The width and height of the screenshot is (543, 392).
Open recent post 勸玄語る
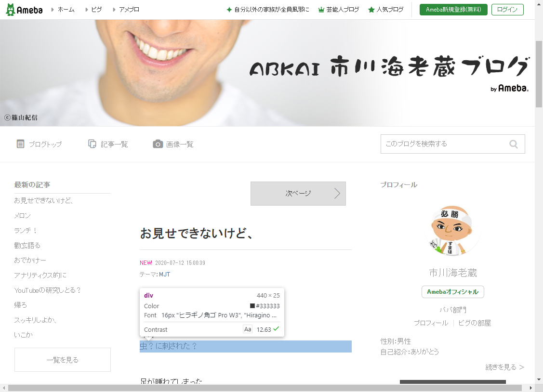coord(27,245)
